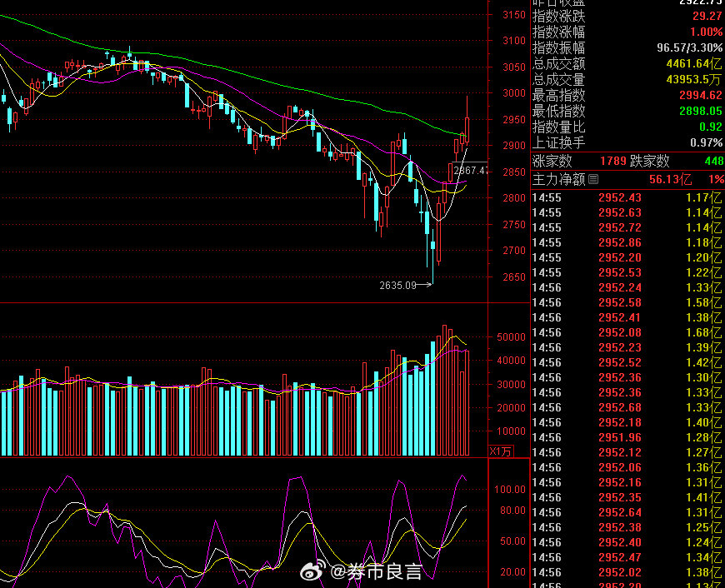Open the list icon beside 主力净额
725x588 pixels.
click(x=593, y=179)
